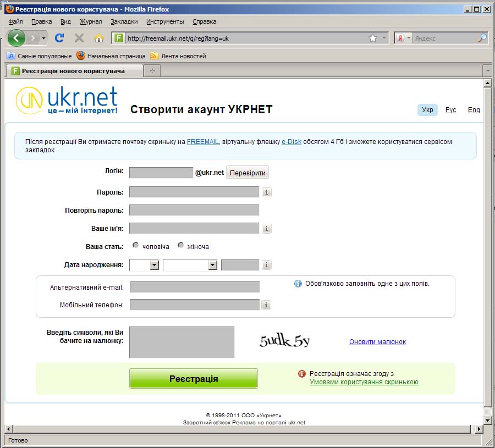495x448 pixels.
Task: Open the birth month dropdown
Action: click(190, 265)
